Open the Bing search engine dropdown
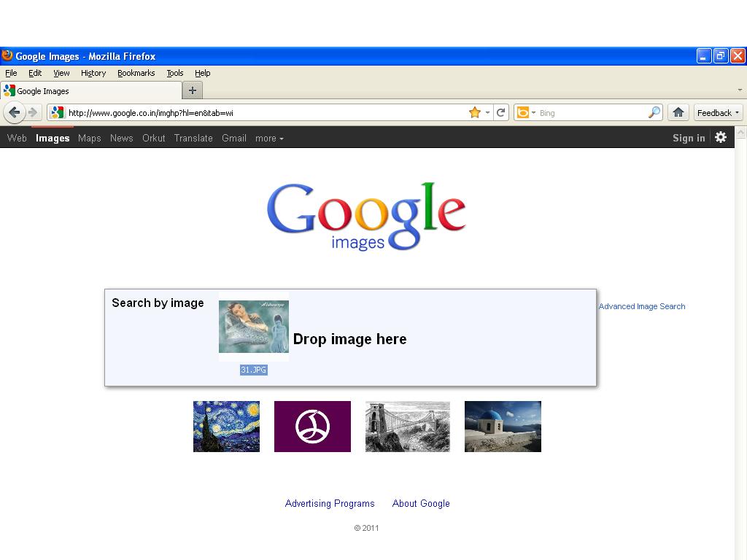 [x=532, y=112]
